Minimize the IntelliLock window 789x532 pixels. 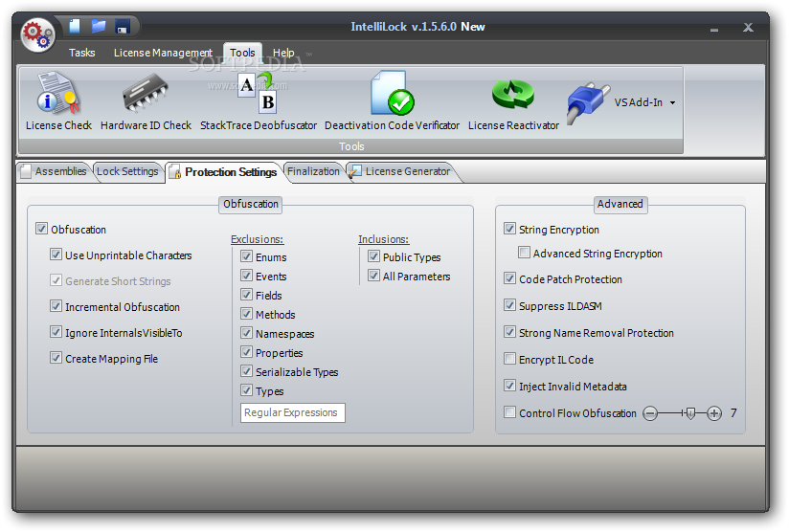click(714, 30)
